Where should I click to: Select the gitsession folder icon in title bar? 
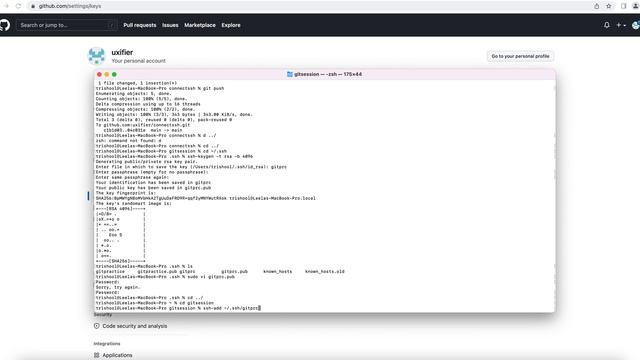pos(290,74)
